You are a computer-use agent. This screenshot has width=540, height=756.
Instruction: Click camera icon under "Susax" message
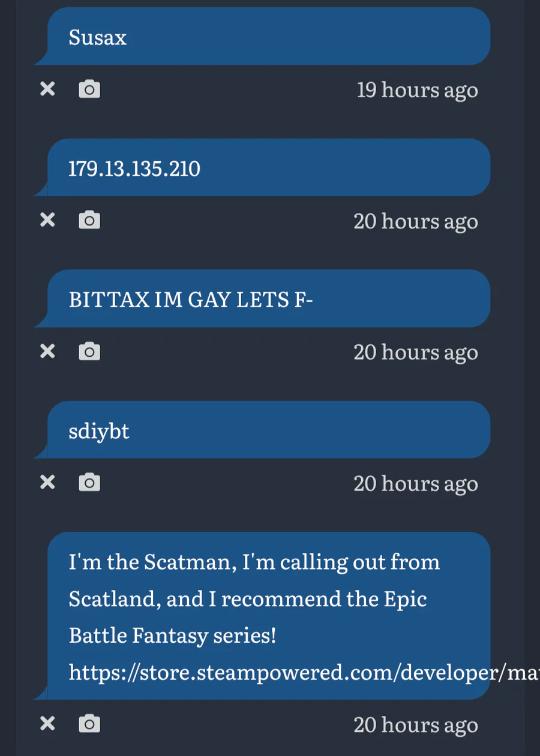click(x=89, y=89)
